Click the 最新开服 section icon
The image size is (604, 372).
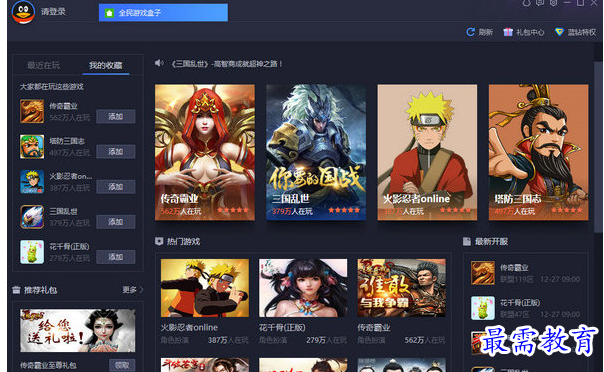[467, 241]
